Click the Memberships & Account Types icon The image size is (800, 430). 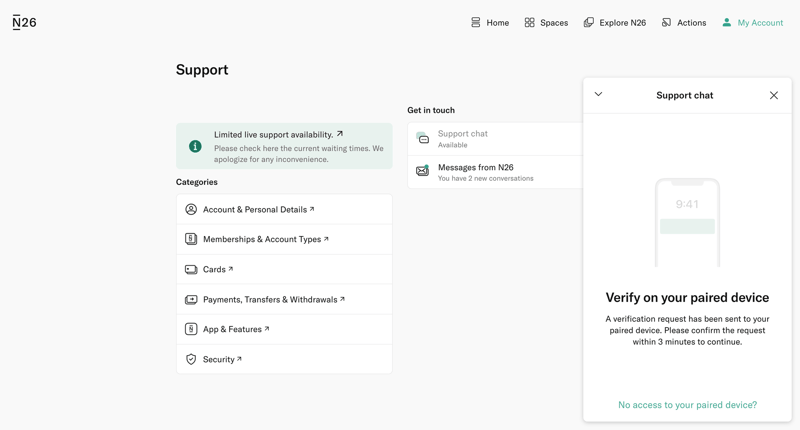point(191,239)
